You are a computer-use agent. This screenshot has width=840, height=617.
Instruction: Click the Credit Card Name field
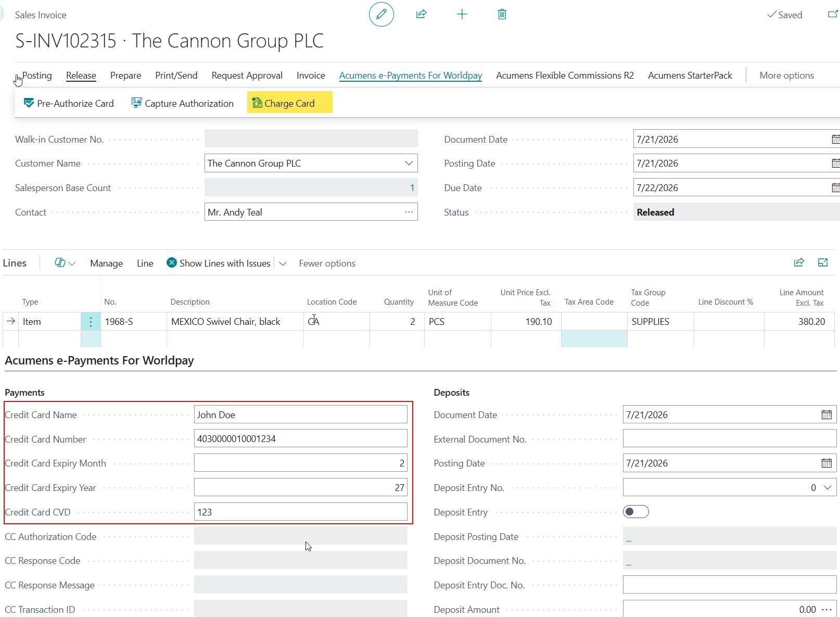301,415
